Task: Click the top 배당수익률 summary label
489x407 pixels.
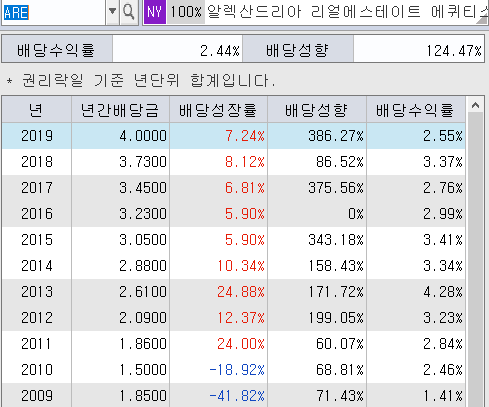Action: pos(57,49)
